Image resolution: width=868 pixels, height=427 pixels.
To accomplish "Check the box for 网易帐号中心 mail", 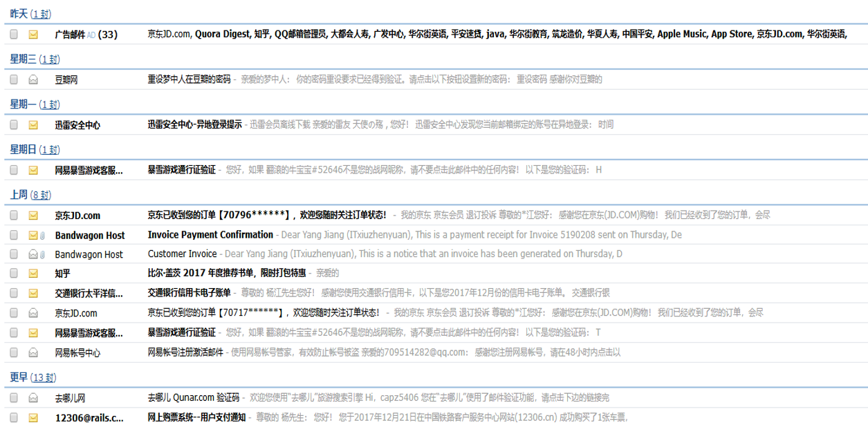I will (14, 352).
